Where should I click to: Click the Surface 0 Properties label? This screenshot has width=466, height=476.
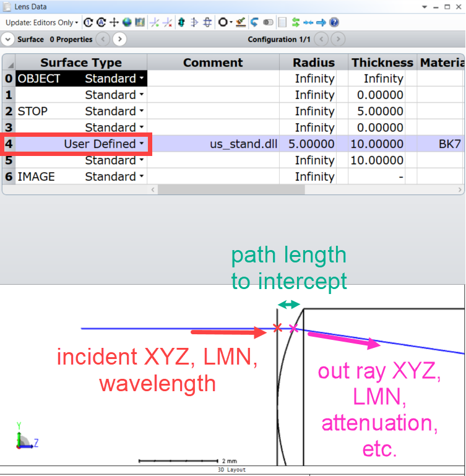tap(55, 40)
